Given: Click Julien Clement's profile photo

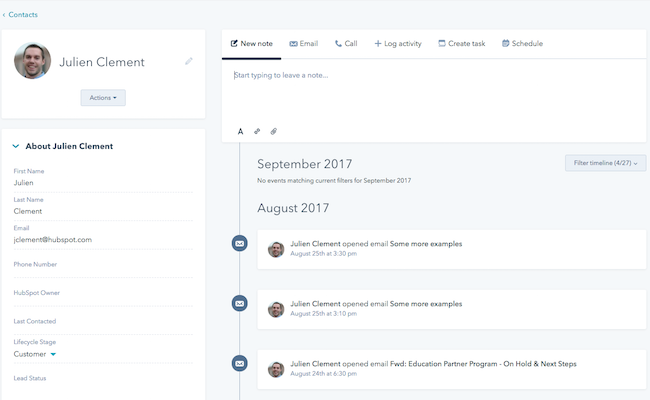Looking at the screenshot, I should (33, 62).
